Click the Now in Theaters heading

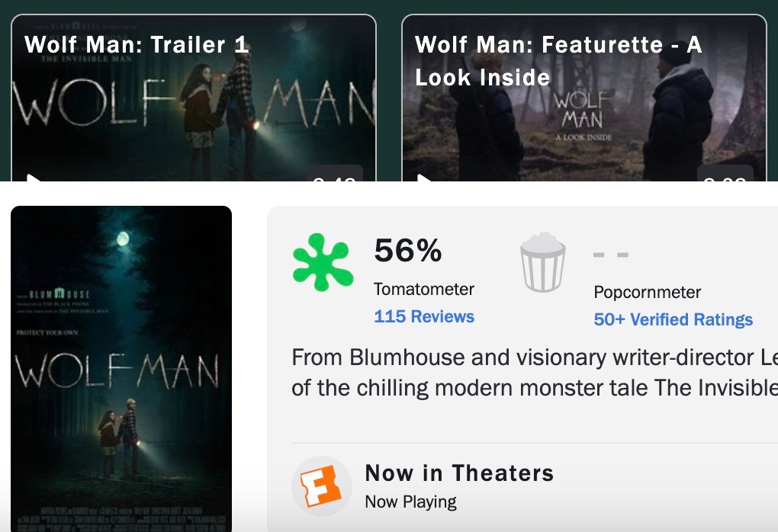coord(459,473)
